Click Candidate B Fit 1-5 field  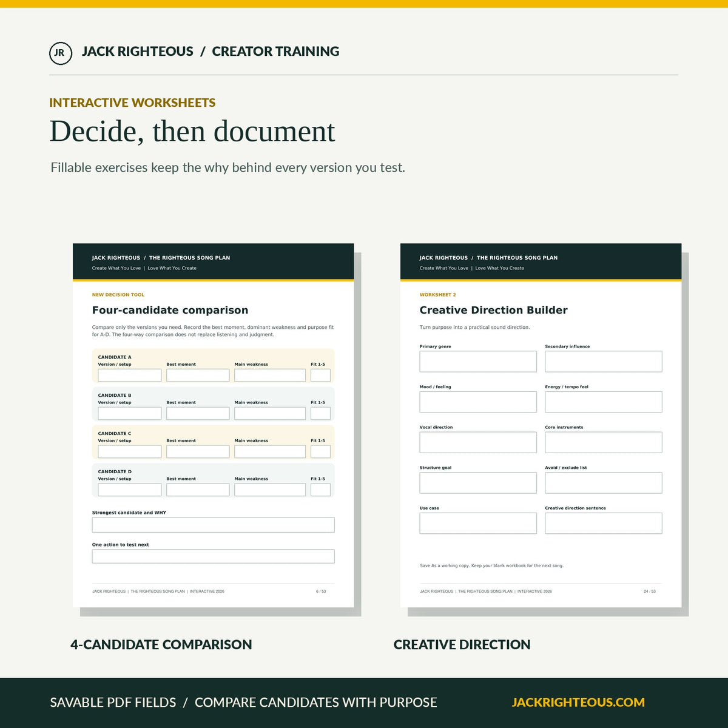(320, 414)
